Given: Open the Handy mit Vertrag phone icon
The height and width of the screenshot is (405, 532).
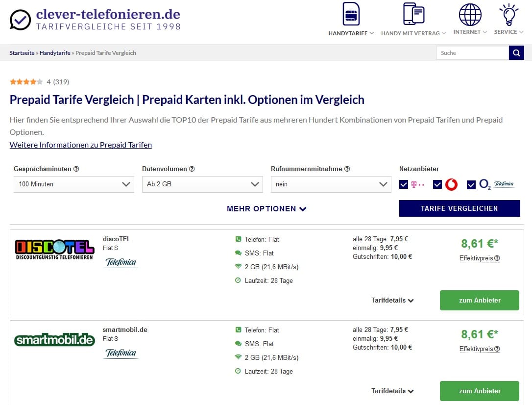Looking at the screenshot, I should (413, 14).
